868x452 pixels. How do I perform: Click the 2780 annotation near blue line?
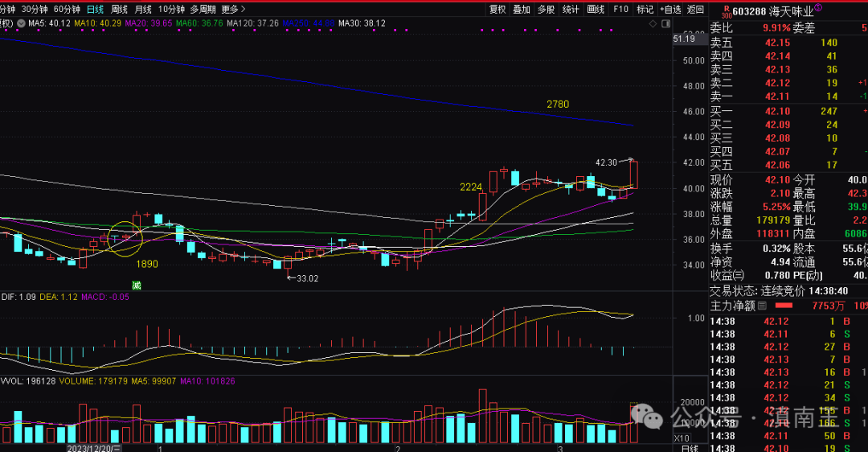pos(558,104)
